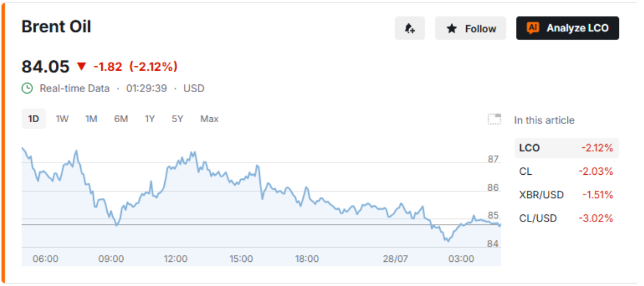
Task: Open the Analyze LCO AI tool
Action: coord(567,28)
